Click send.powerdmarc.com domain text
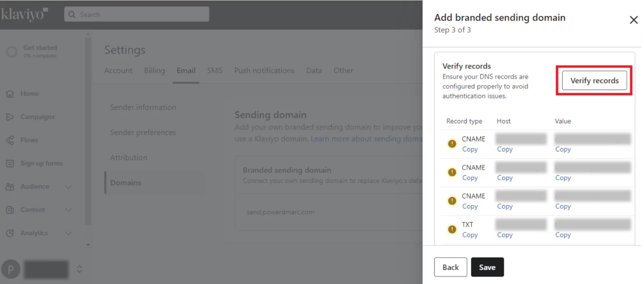The image size is (644, 284). click(x=280, y=212)
